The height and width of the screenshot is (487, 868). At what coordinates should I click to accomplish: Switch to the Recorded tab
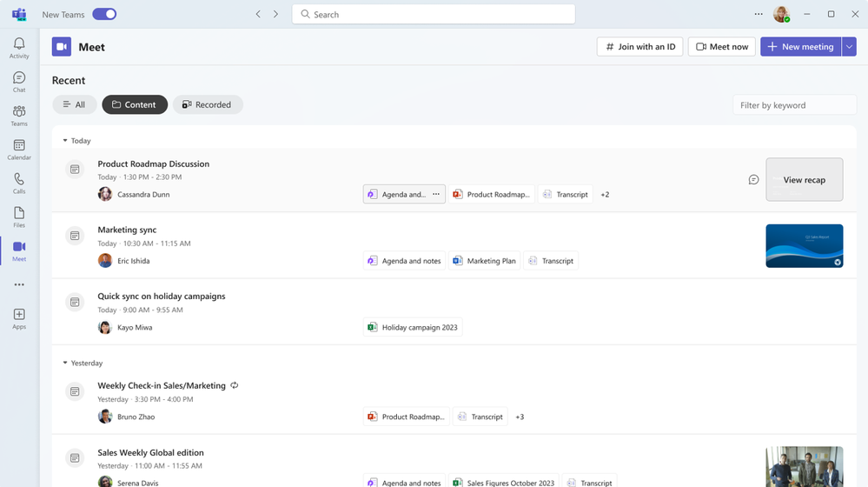[208, 104]
